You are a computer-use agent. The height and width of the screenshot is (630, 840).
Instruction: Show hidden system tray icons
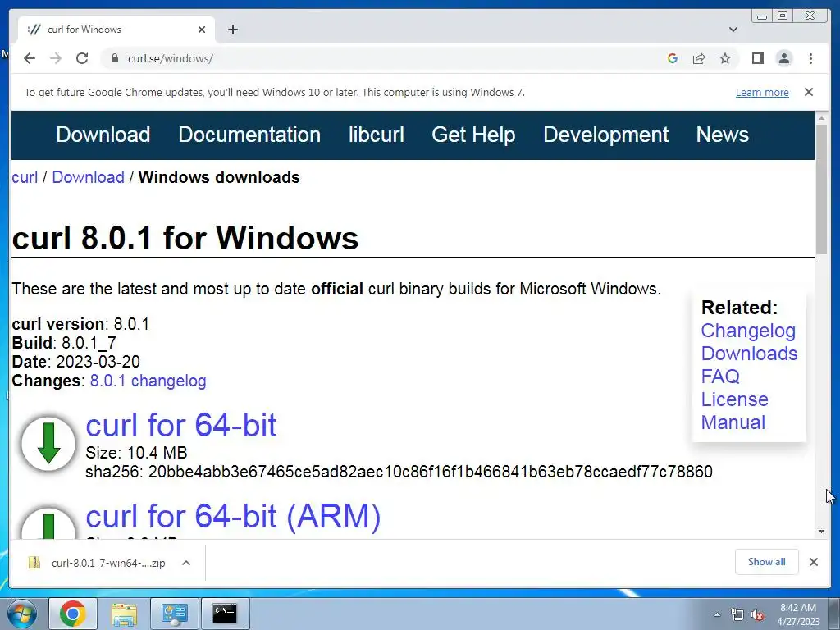[717, 614]
